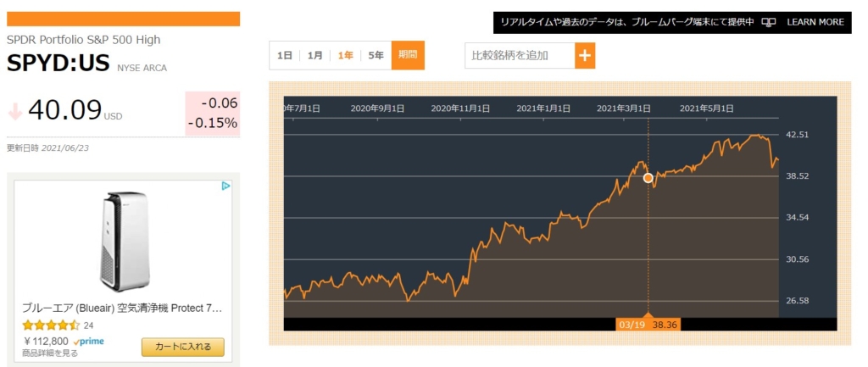Select the 1月 chart range tab
Image resolution: width=868 pixels, height=367 pixels.
(315, 55)
